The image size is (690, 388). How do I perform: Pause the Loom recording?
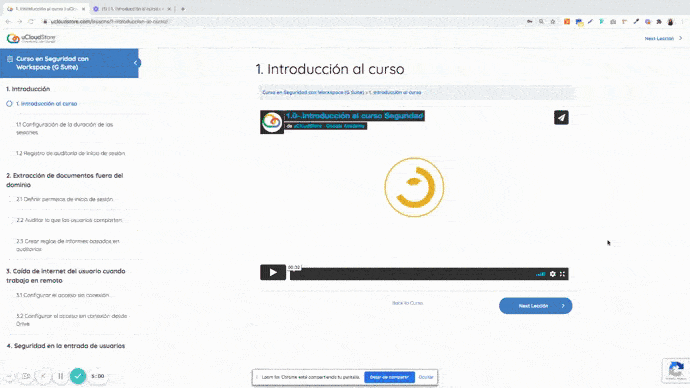61,376
